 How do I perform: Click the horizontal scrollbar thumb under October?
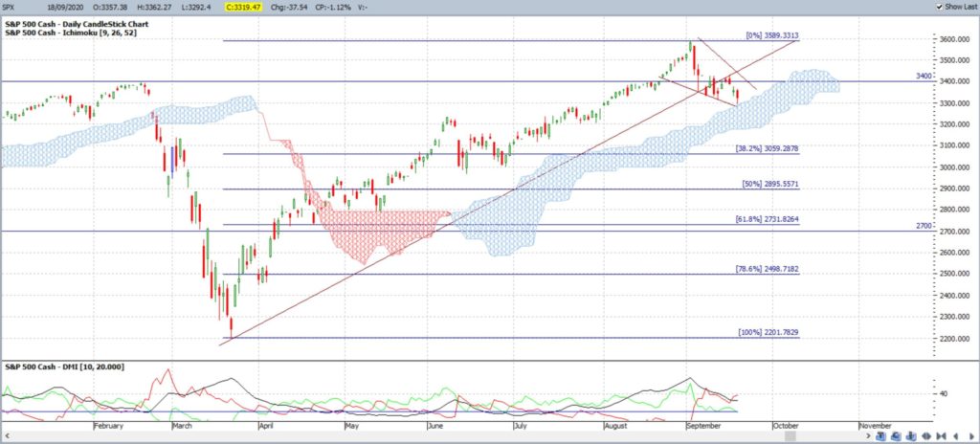click(791, 435)
